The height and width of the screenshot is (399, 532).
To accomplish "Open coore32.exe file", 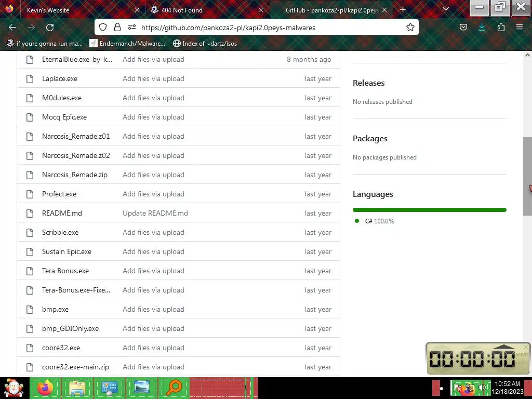I will [61, 348].
